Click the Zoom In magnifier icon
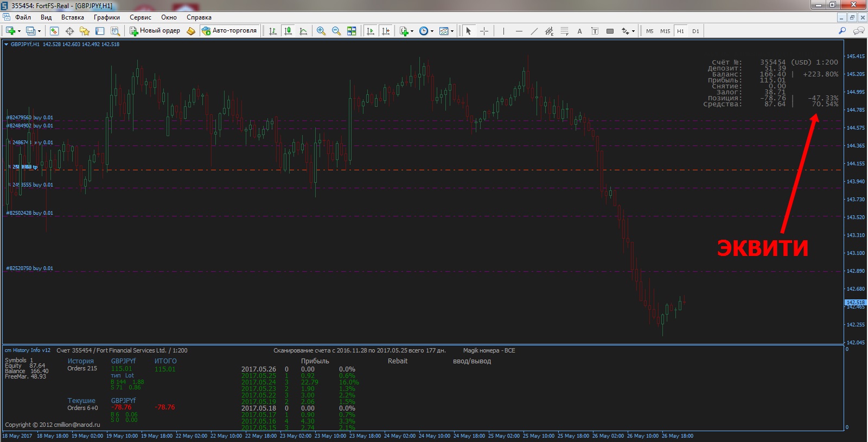This screenshot has width=868, height=442. tap(321, 31)
